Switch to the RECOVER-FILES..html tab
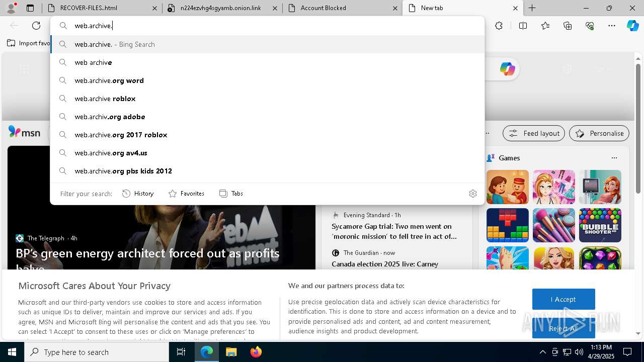 point(102,8)
